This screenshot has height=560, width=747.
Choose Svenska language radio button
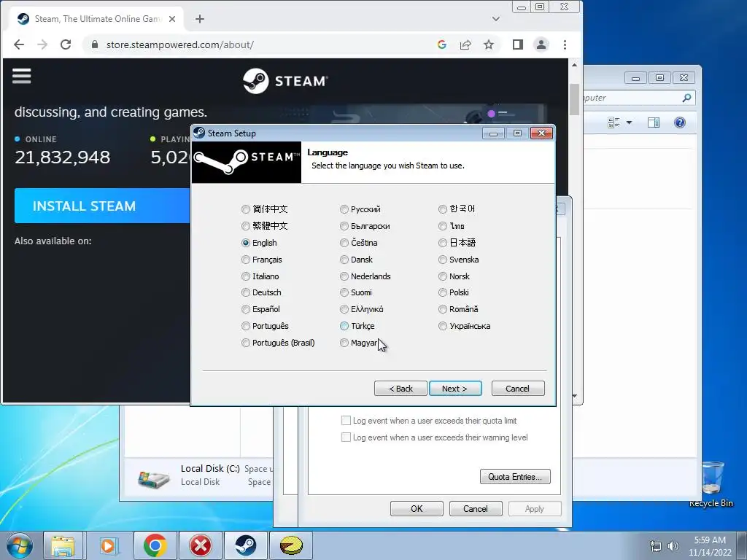click(443, 260)
